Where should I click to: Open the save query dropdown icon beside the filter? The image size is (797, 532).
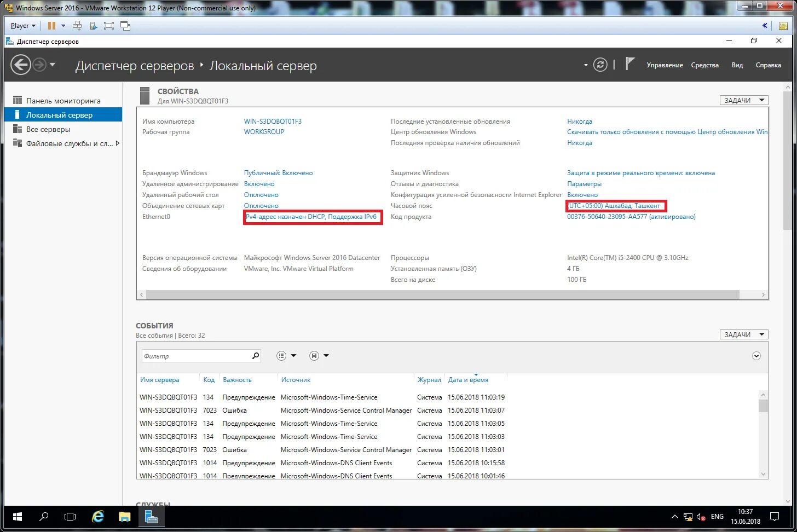(x=319, y=356)
